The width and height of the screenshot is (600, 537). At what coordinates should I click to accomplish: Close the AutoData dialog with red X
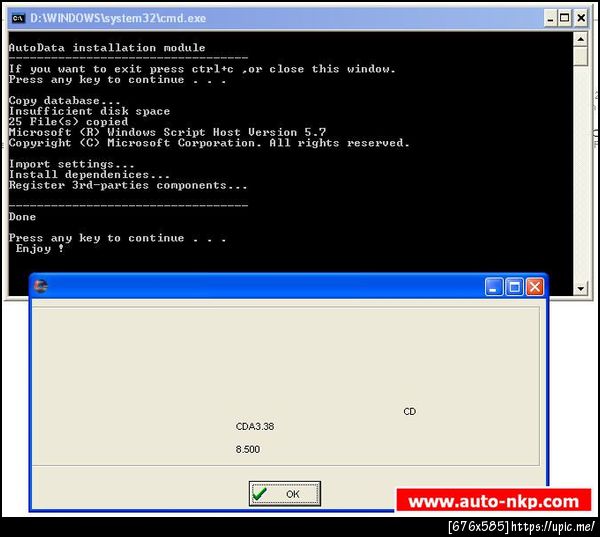535,287
